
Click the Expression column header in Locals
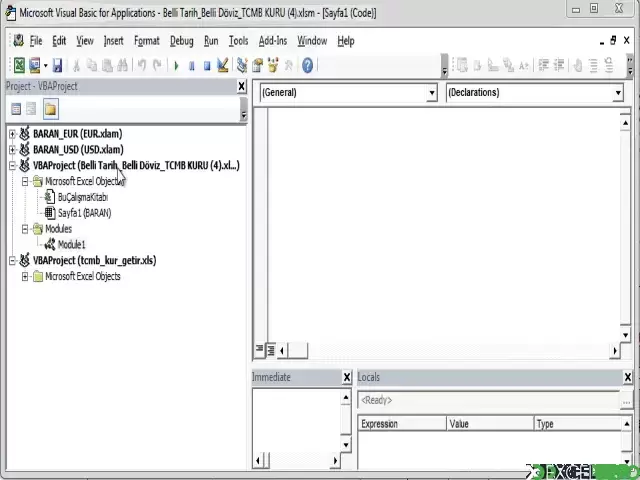402,424
